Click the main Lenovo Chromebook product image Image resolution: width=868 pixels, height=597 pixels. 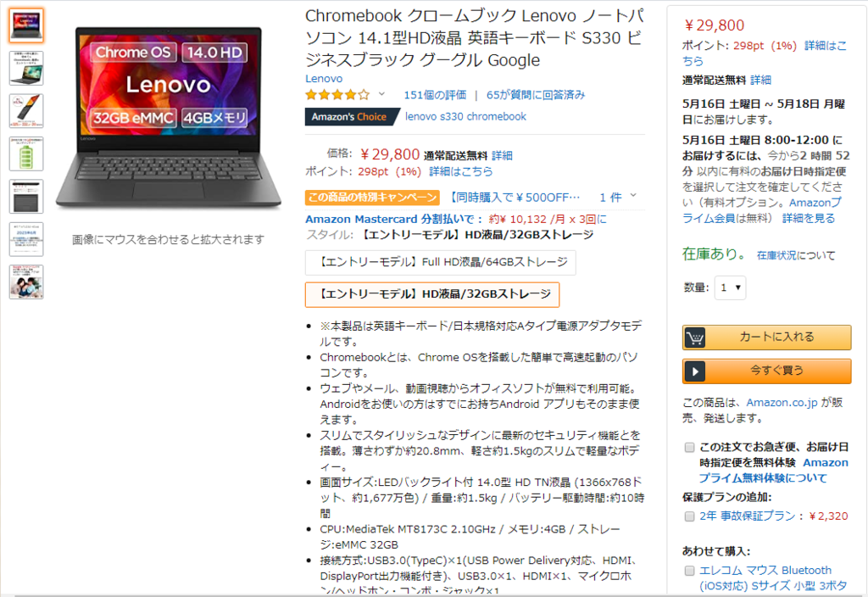coord(169,117)
